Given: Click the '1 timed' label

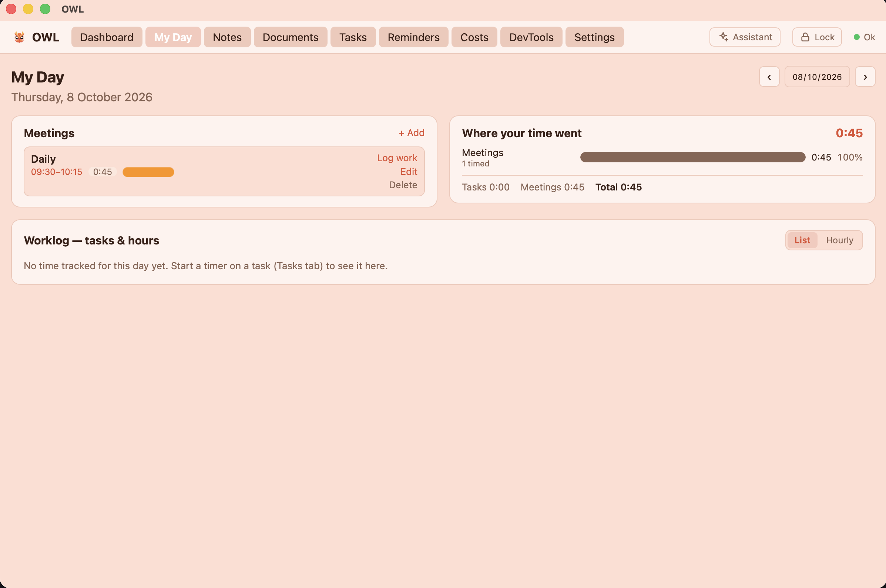Looking at the screenshot, I should pos(476,163).
